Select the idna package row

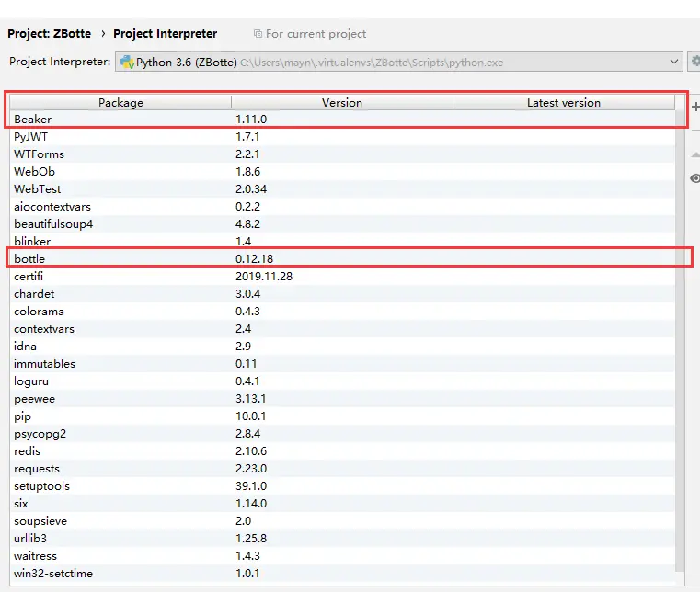342,347
